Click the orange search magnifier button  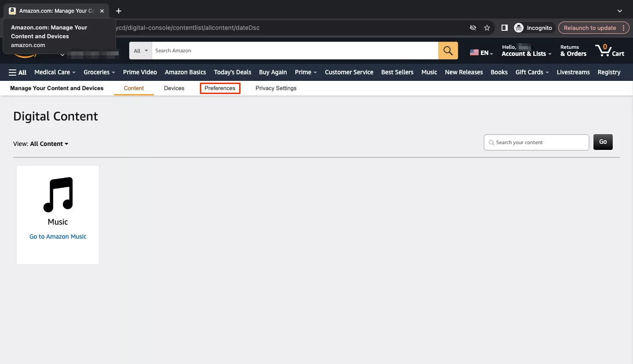[x=448, y=51]
